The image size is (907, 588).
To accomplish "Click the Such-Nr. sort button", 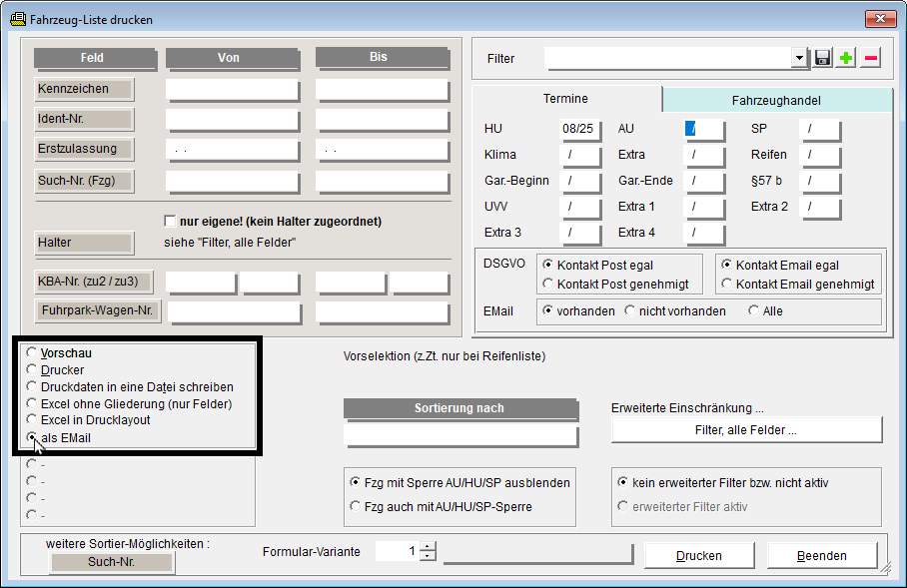I will [x=111, y=562].
